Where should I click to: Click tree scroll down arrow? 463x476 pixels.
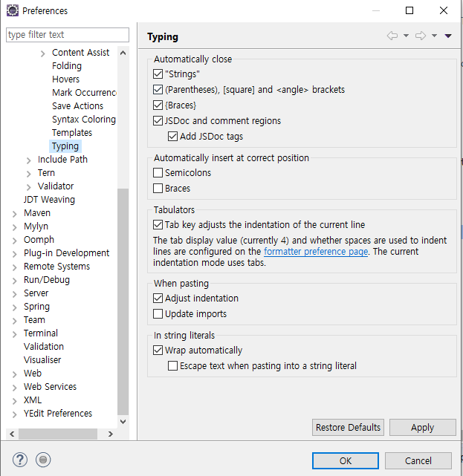(123, 421)
